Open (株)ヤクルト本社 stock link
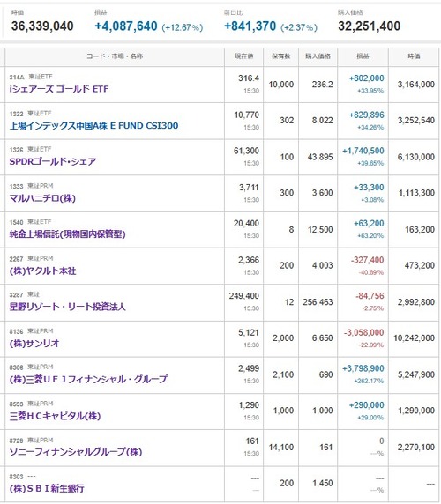Viewport: 441px width, 504px height. [42, 271]
